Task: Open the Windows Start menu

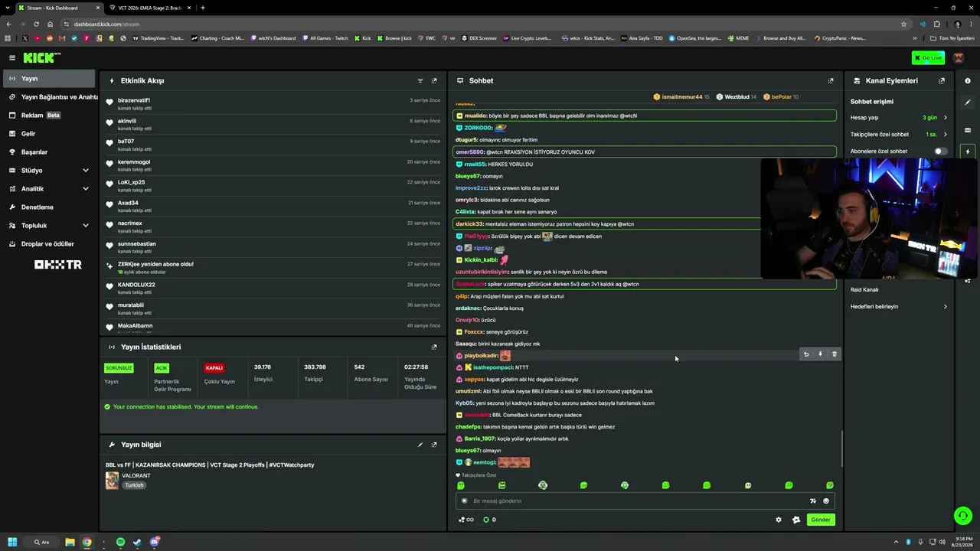Action: (x=12, y=542)
